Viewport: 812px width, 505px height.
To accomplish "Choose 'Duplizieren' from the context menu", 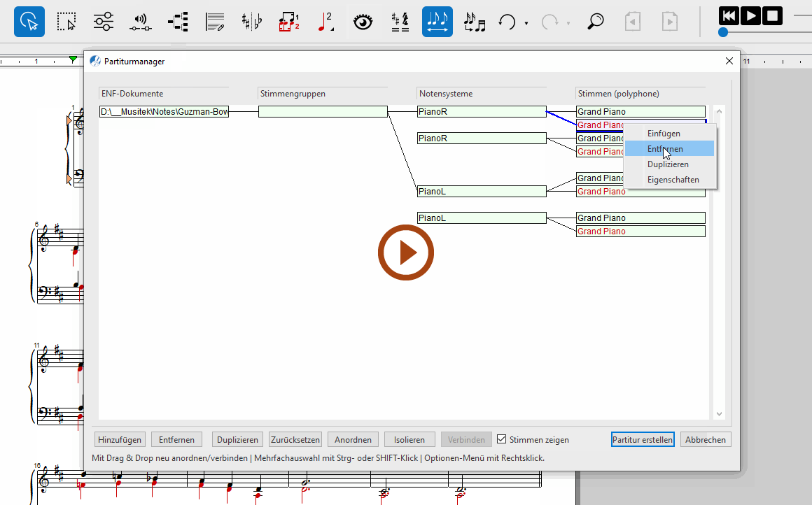I will (x=668, y=164).
